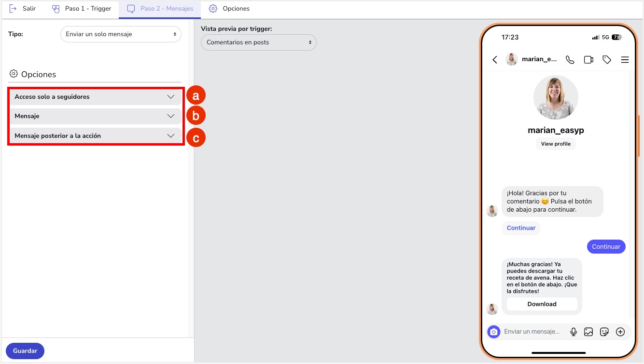Click the tag icon in the chat header
Screen dimensions: 644x364
pyautogui.click(x=606, y=59)
